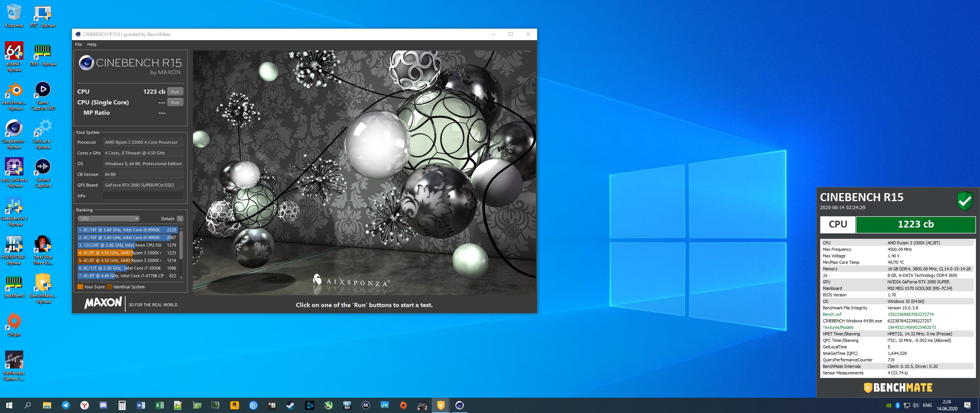Select ranking row 7 Core i7-4770K 822
This screenshot has width=980, height=413.
[127, 276]
